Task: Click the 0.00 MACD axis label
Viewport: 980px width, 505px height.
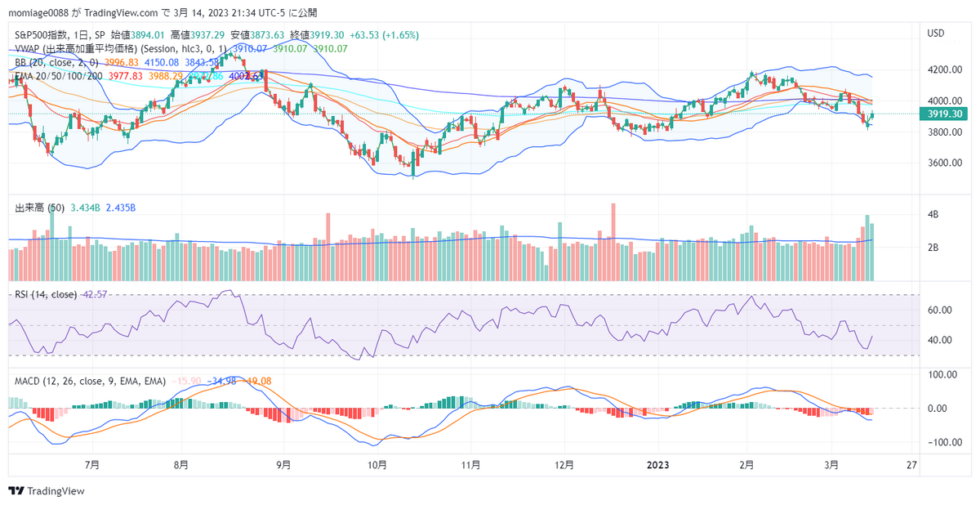Action: [x=938, y=409]
